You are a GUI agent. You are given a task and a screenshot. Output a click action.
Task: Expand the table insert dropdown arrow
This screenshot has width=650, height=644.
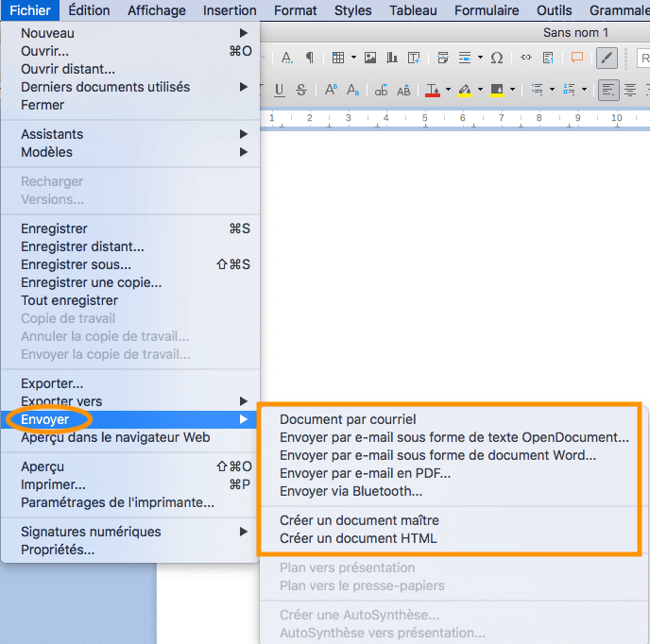point(353,58)
